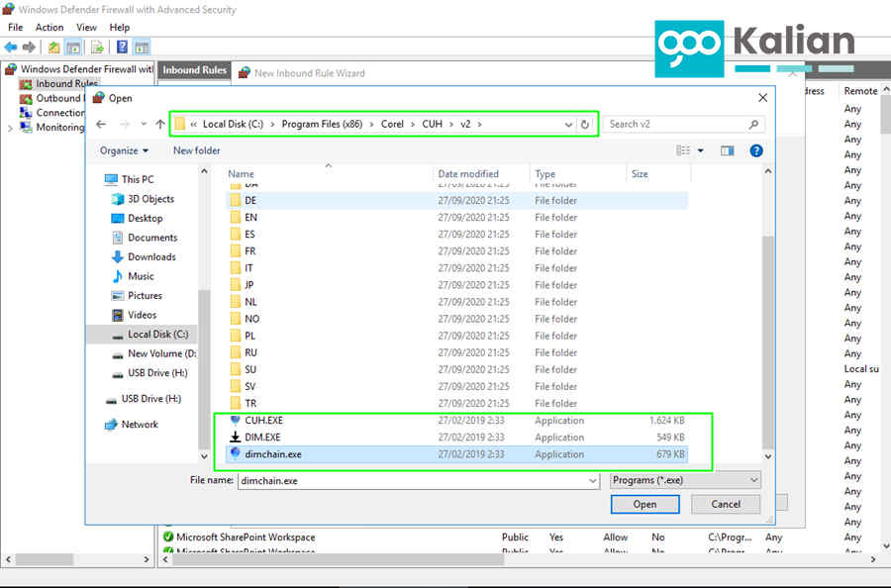Select Videos in the navigation pane
The width and height of the screenshot is (891, 588).
(x=142, y=315)
